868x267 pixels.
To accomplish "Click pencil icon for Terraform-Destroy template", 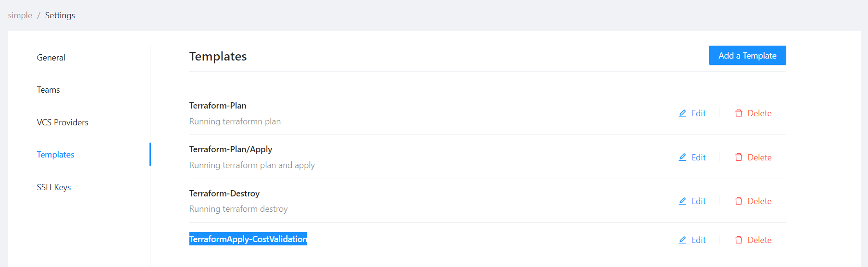I will [682, 201].
